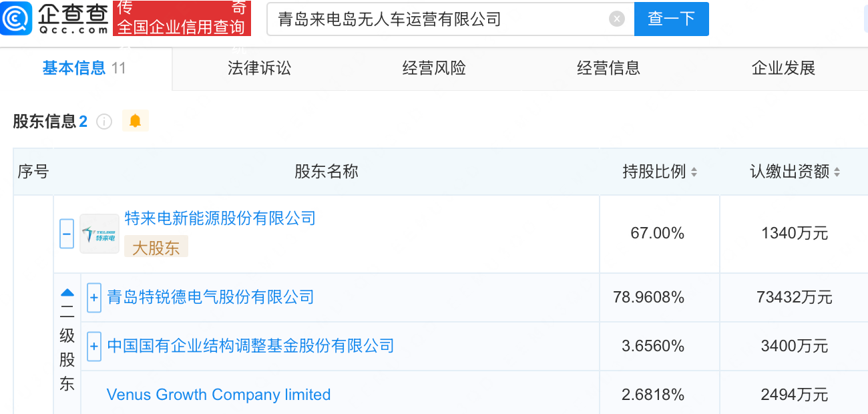Screen dimensions: 868x414
Task: Go to the 企业发展 tab
Action: pos(783,68)
